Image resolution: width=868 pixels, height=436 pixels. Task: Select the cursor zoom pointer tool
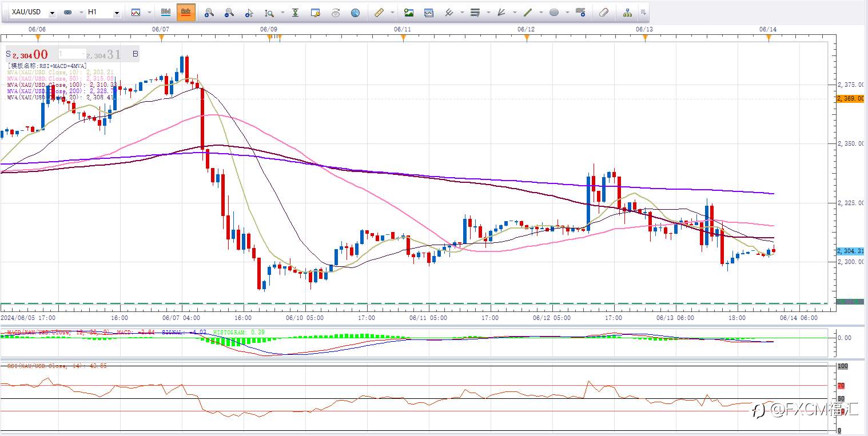(x=249, y=12)
